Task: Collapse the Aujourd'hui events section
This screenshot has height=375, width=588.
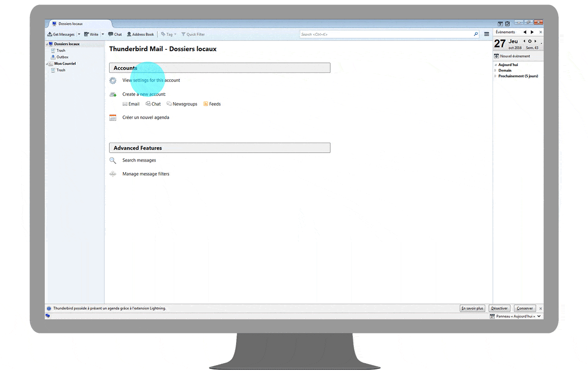Action: coord(496,65)
